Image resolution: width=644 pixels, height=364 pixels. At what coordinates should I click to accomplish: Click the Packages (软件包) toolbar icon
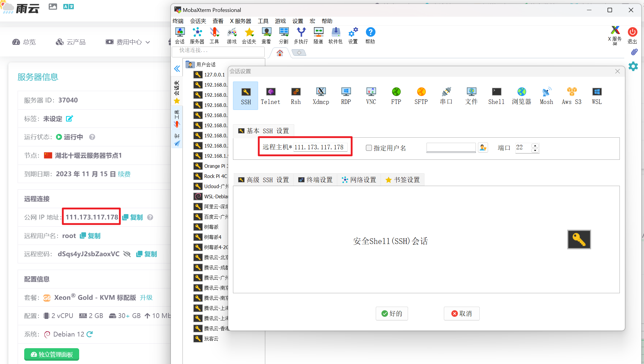[x=335, y=36]
